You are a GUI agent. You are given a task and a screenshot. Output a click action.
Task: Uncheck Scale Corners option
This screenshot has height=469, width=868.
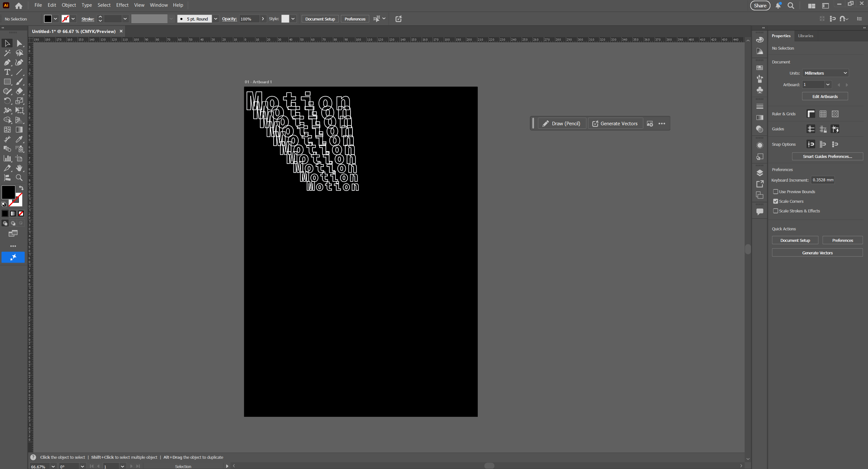click(775, 201)
